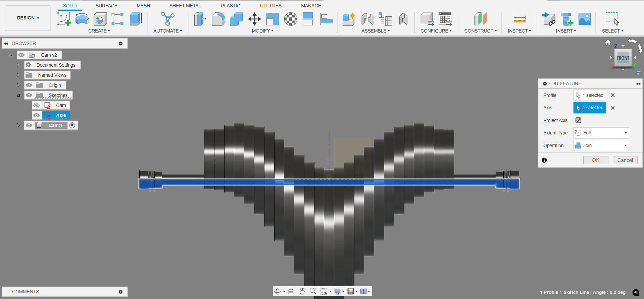Click Cancel in Edit Feature dialog
Viewport: 644px width, 299px height.
pos(625,160)
